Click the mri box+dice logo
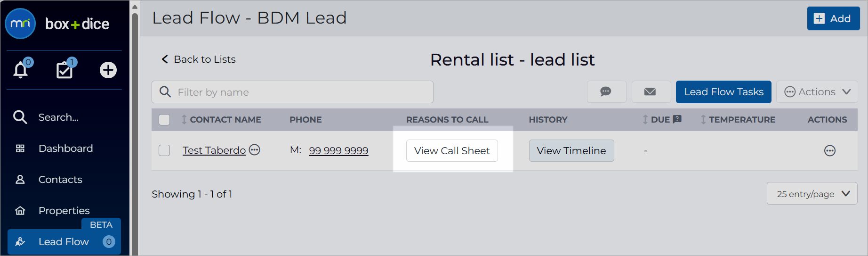868x256 pixels. coord(57,24)
